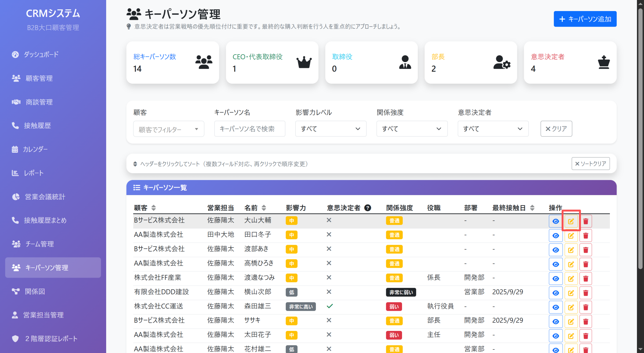
Task: Select the カレンダー icon in the sidebar
Action: point(15,149)
